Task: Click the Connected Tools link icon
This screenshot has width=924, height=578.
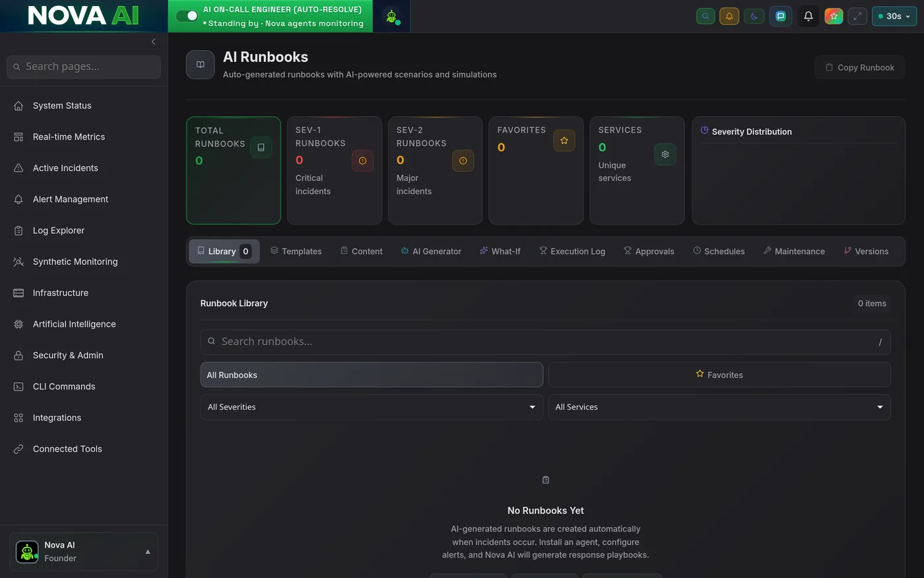Action: point(18,449)
